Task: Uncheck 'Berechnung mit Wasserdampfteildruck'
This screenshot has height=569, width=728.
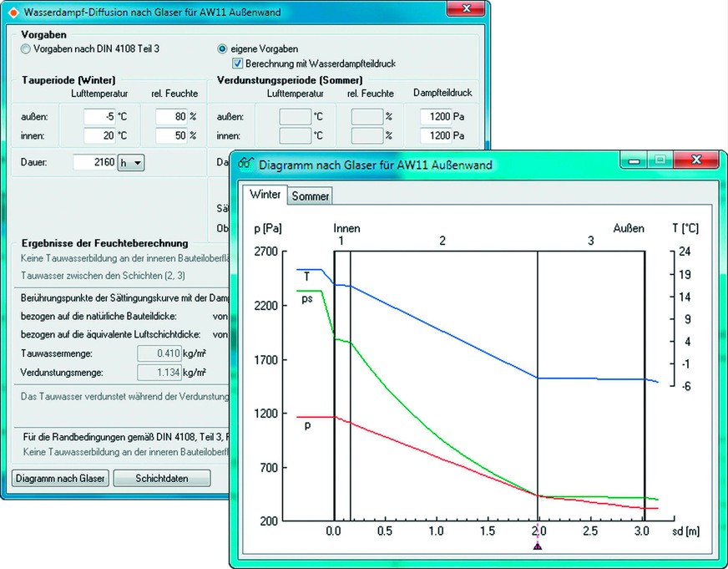Action: (x=238, y=64)
